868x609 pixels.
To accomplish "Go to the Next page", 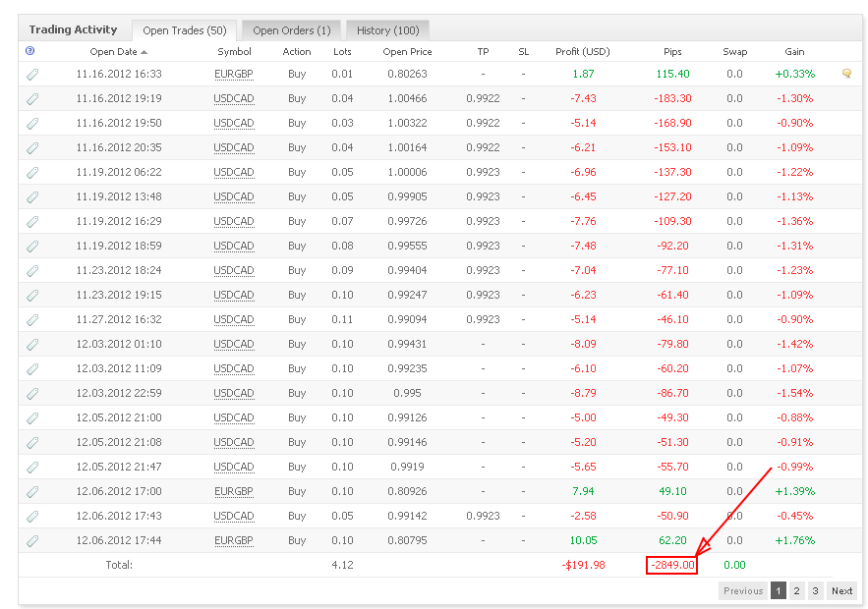I will pyautogui.click(x=842, y=590).
